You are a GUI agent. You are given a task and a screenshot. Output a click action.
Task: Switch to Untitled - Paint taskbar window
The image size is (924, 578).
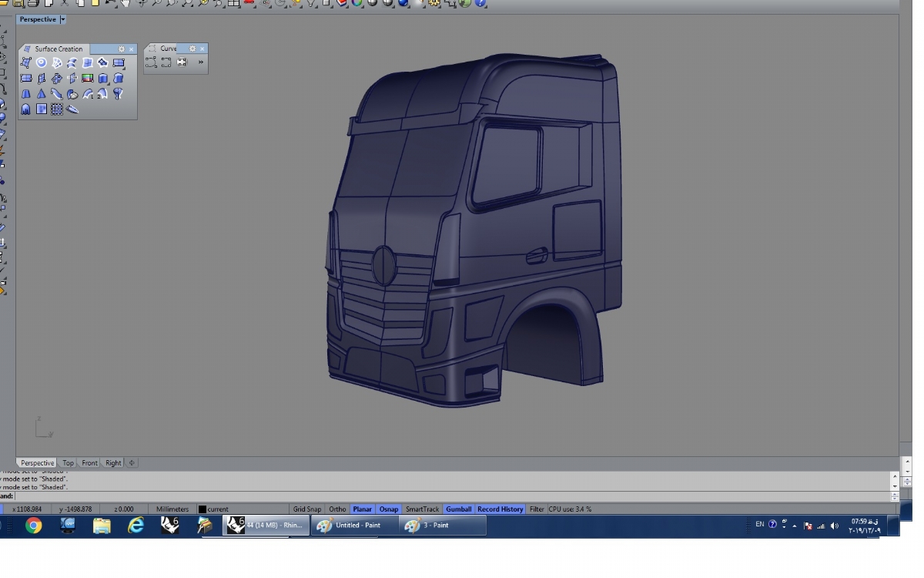[x=354, y=526]
